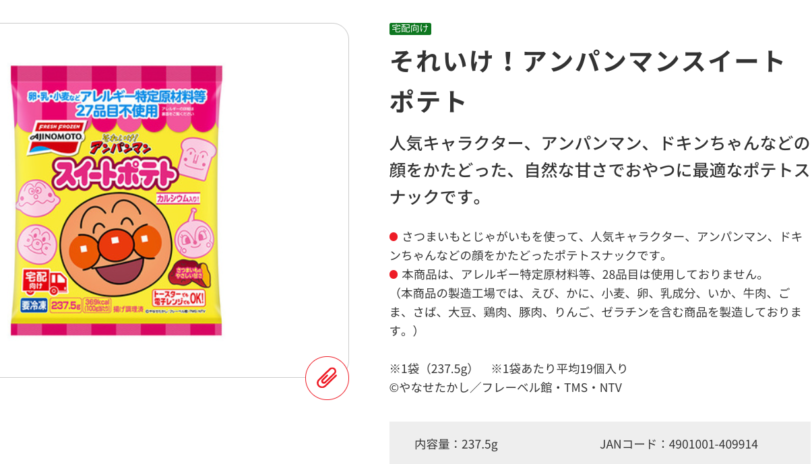Screen dimensions: 812x464
Task: Click the first red bullet about さつまいも
Action: coord(394,237)
